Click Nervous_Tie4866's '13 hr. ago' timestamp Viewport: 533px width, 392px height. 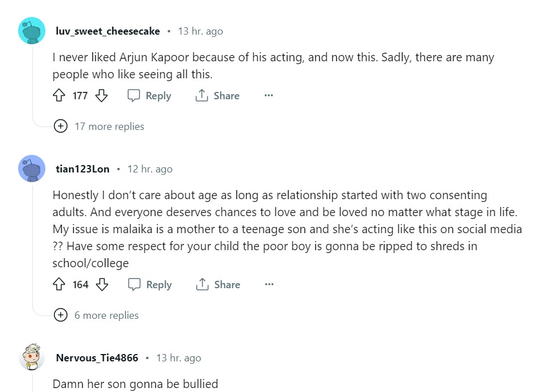(179, 358)
